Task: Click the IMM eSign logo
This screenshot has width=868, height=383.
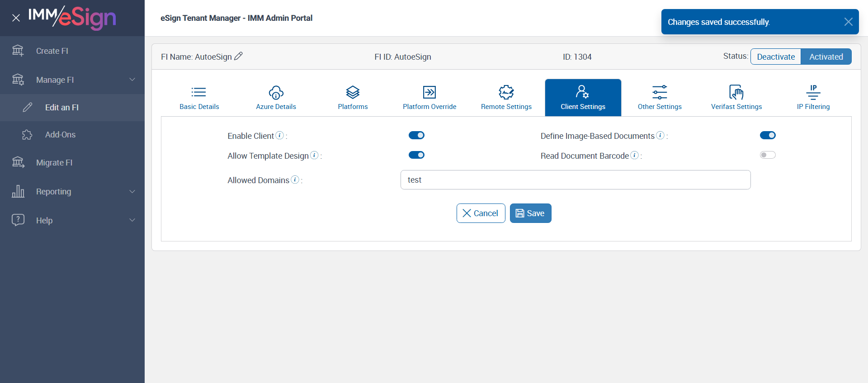Action: pos(72,18)
